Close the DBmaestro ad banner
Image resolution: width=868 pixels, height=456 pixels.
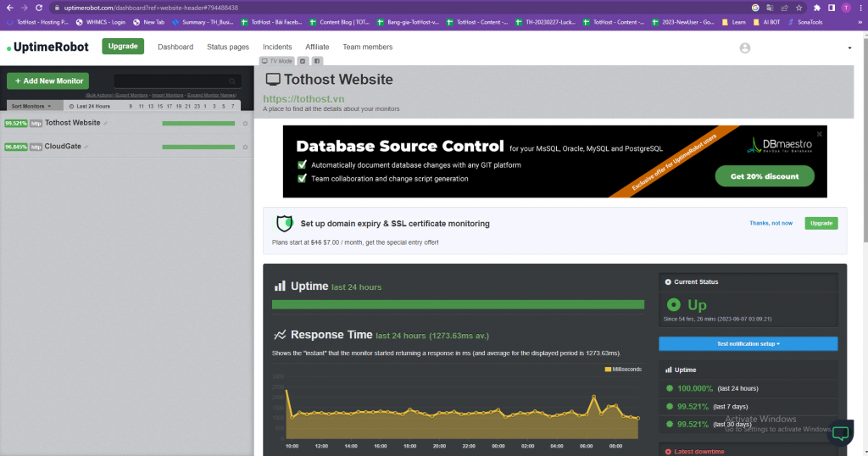pyautogui.click(x=820, y=134)
